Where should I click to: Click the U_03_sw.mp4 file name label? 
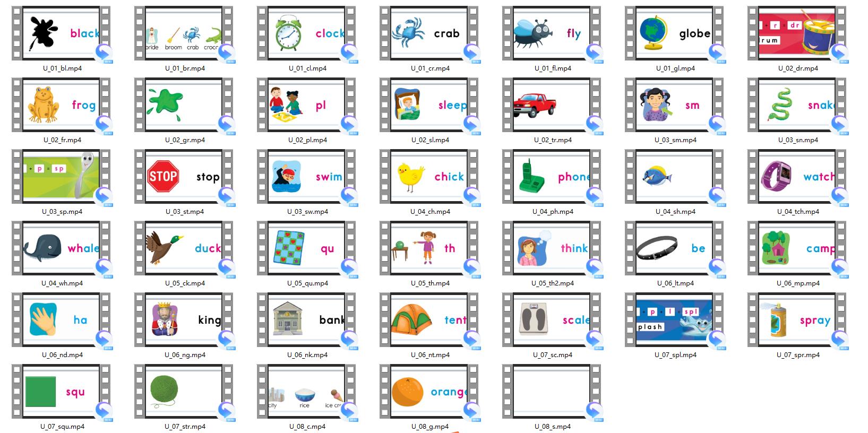point(307,212)
